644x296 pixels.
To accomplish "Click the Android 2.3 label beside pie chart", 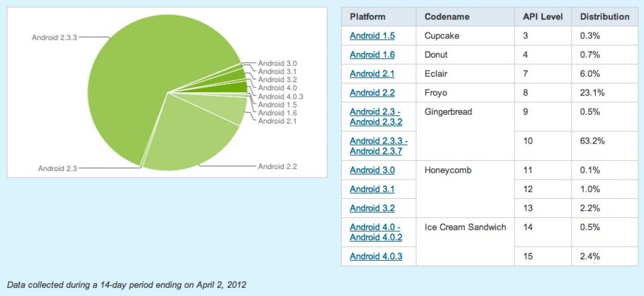I will pyautogui.click(x=57, y=168).
